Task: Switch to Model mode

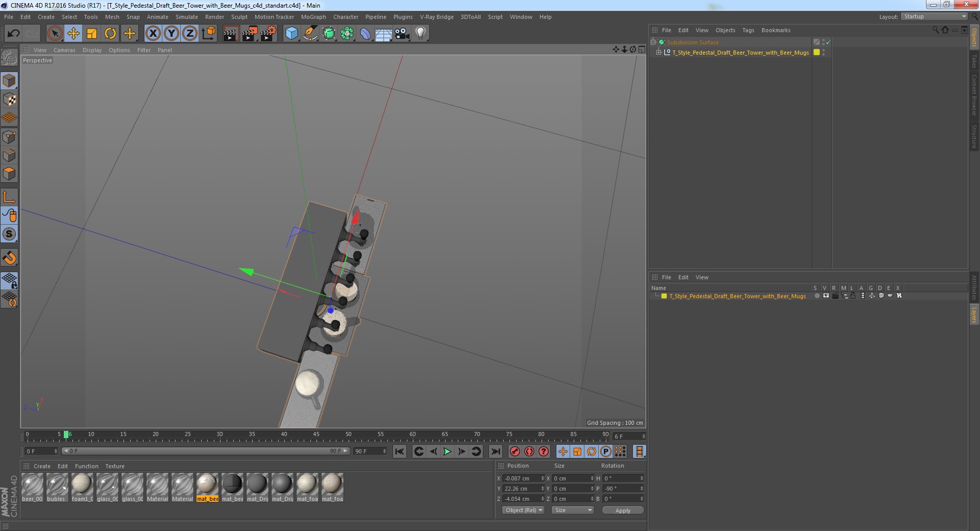Action: tap(9, 81)
